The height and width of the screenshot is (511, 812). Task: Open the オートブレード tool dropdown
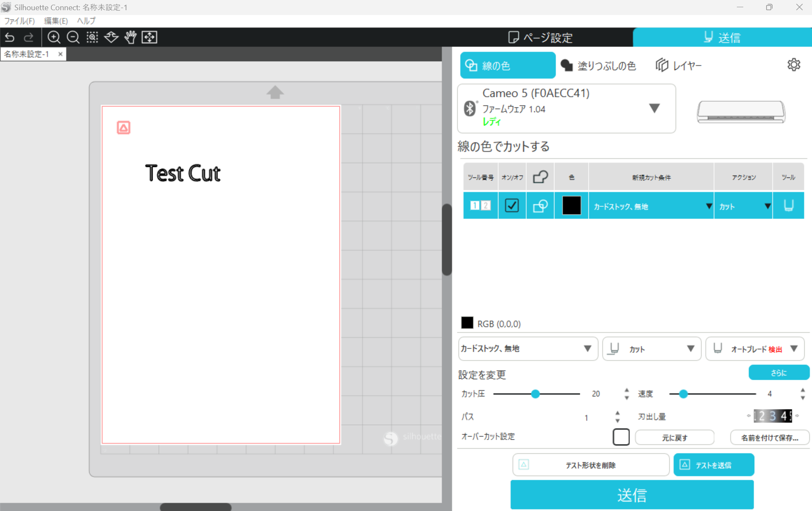click(x=755, y=349)
